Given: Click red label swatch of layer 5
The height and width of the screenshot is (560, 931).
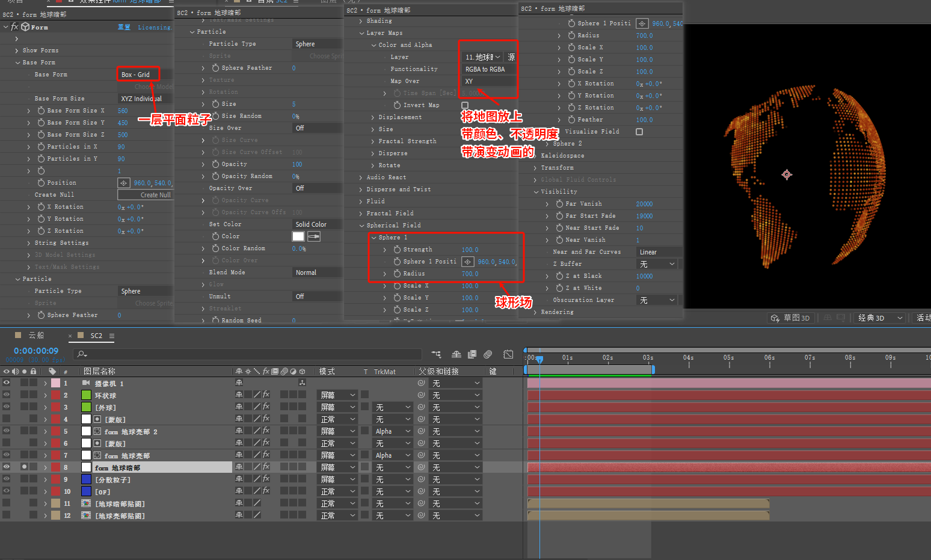Looking at the screenshot, I should [55, 431].
